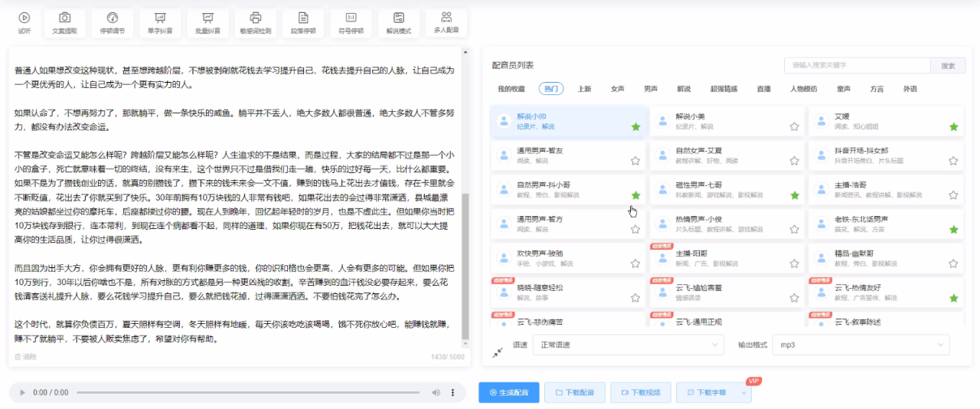Click the audio player progress bar
Screen dimensions: 980x409
click(249, 392)
